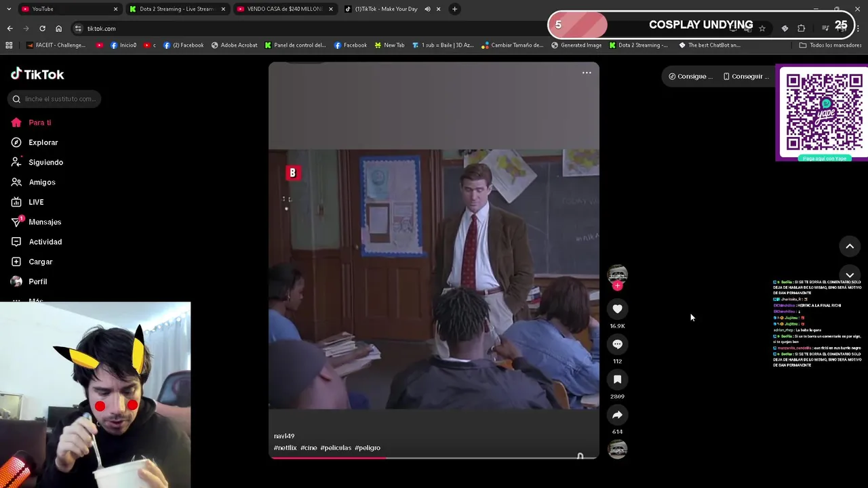
Task: Share the video with arrow icon
Action: (x=617, y=415)
